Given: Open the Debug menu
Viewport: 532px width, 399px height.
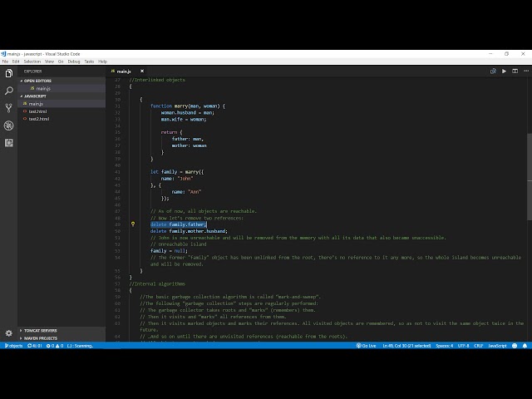Looking at the screenshot, I should (x=74, y=62).
